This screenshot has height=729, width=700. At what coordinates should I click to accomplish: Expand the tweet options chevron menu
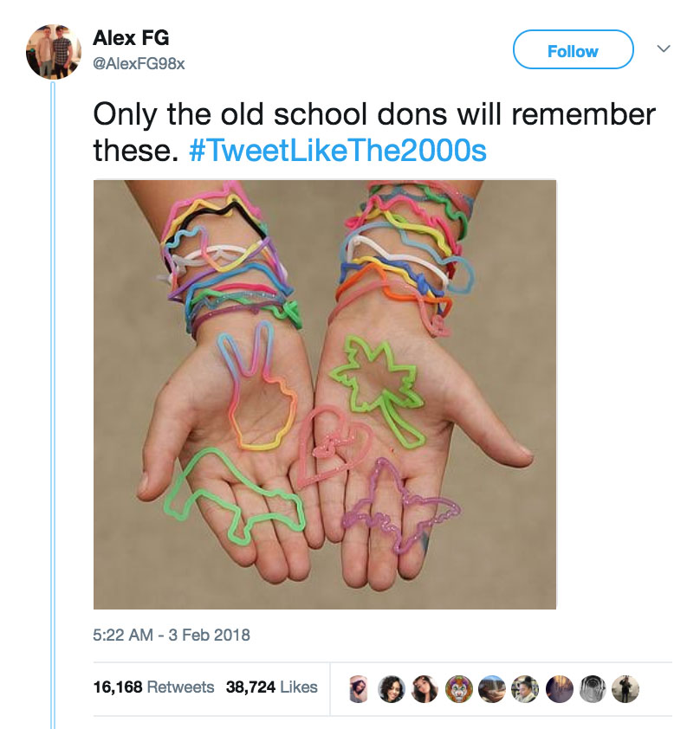coord(664,48)
